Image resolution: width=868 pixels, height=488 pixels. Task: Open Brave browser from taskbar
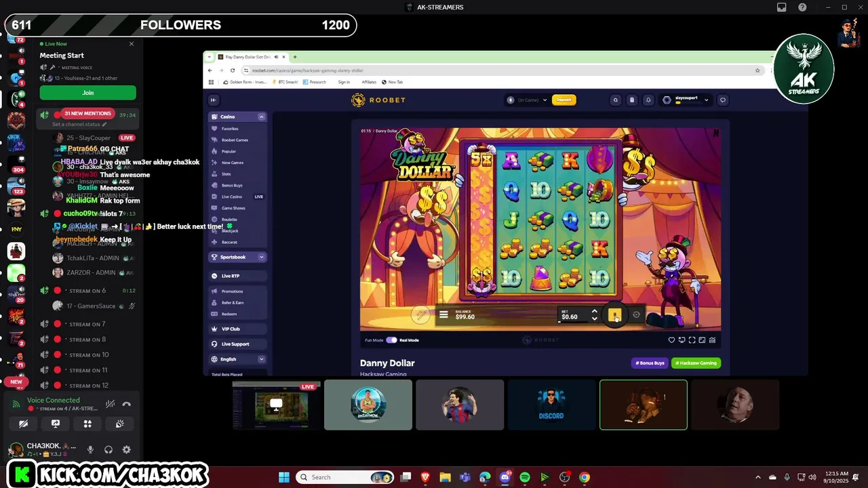click(x=426, y=477)
